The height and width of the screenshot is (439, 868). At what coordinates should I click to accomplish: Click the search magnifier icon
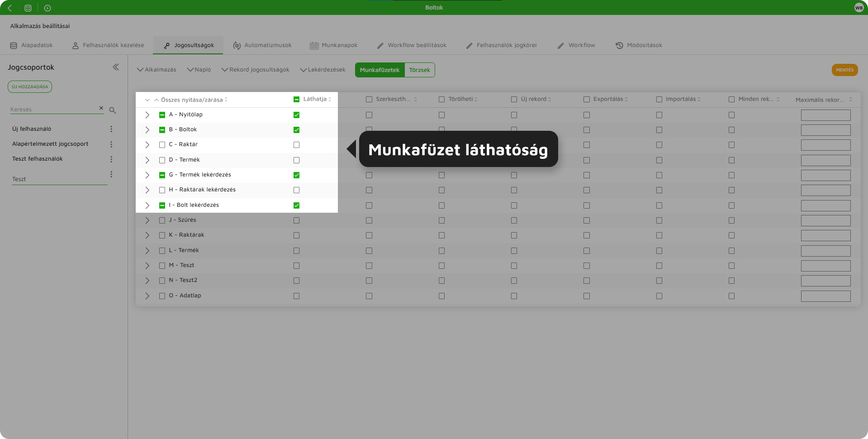pyautogui.click(x=113, y=110)
